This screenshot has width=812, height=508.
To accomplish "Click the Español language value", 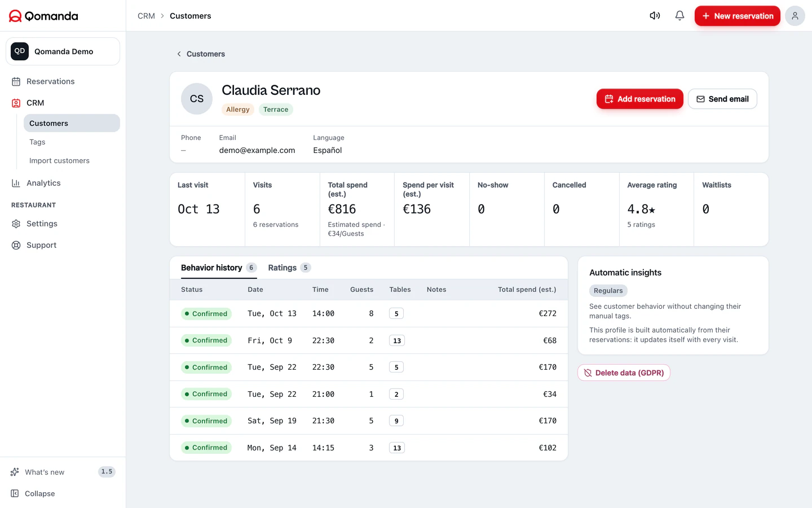I will [328, 150].
